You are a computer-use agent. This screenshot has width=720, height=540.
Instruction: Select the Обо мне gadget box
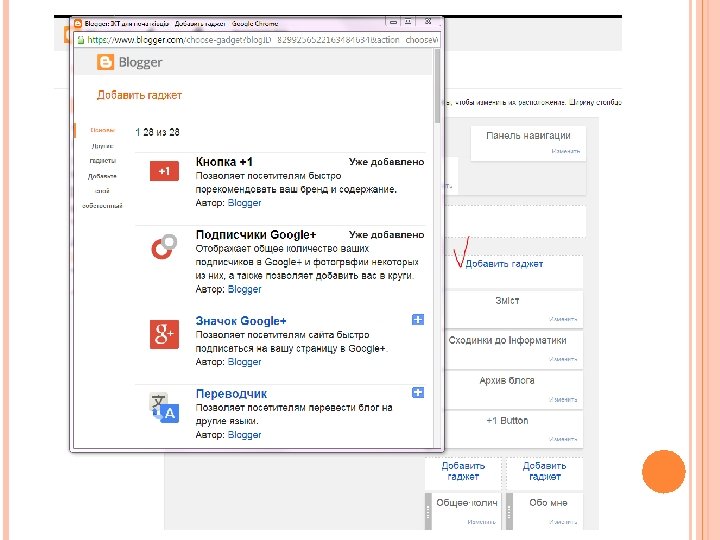pos(545,511)
